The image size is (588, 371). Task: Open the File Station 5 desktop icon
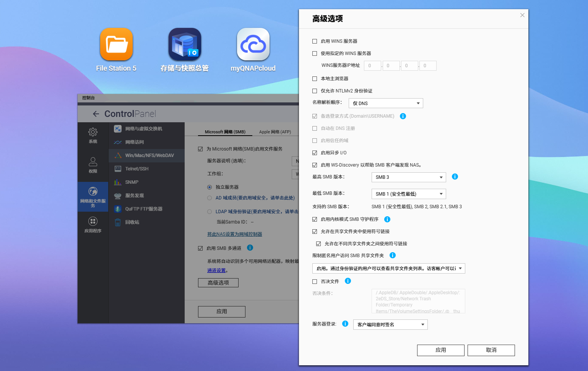coord(116,44)
